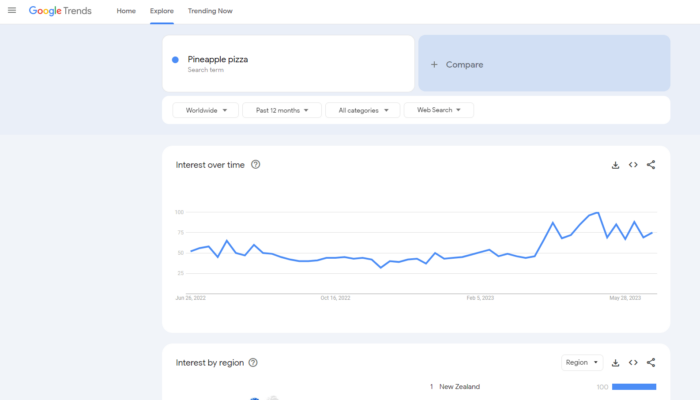
Task: Open the All categories dropdown
Action: (x=362, y=110)
